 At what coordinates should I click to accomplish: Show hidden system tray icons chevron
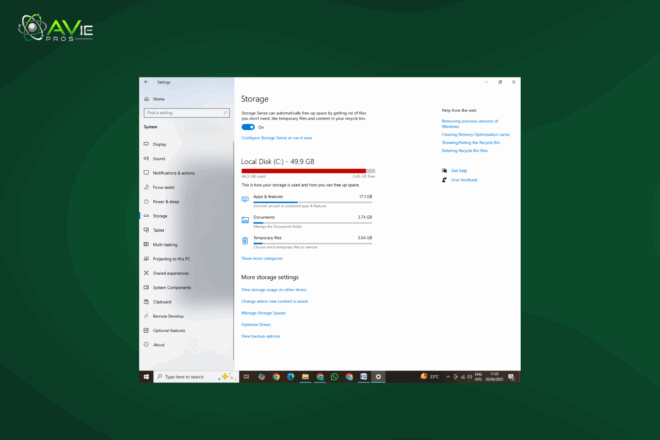pos(448,377)
